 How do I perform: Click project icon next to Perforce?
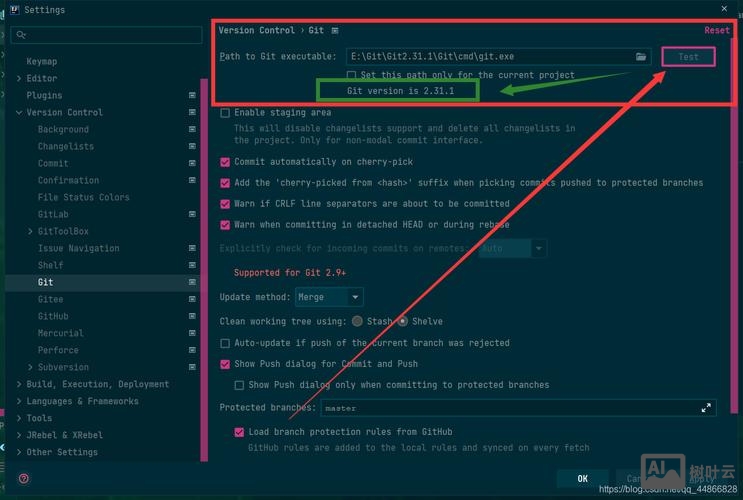pyautogui.click(x=192, y=350)
